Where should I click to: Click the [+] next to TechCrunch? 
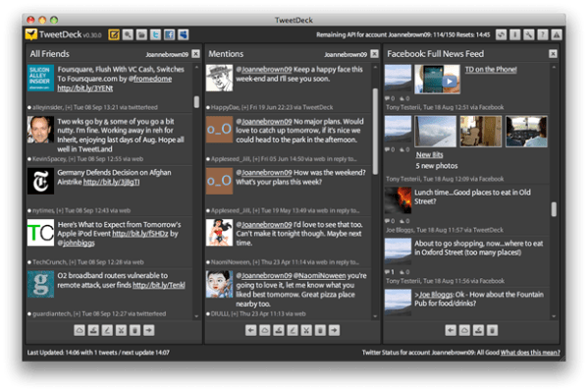[73, 262]
